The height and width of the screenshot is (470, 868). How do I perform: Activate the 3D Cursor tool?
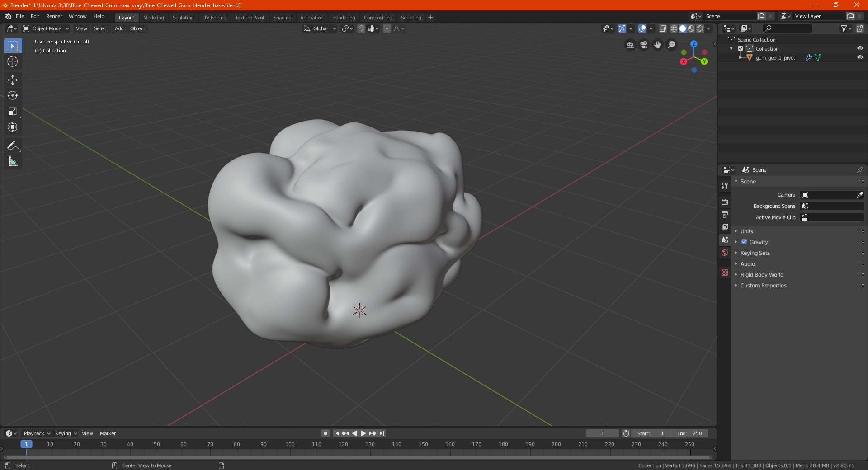coord(13,61)
